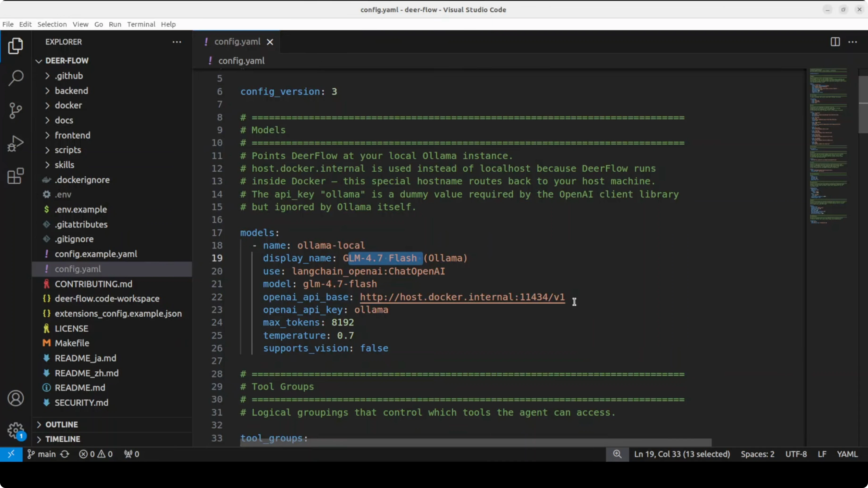Viewport: 868px width, 488px height.
Task: Open the Selection menu
Action: (x=52, y=24)
